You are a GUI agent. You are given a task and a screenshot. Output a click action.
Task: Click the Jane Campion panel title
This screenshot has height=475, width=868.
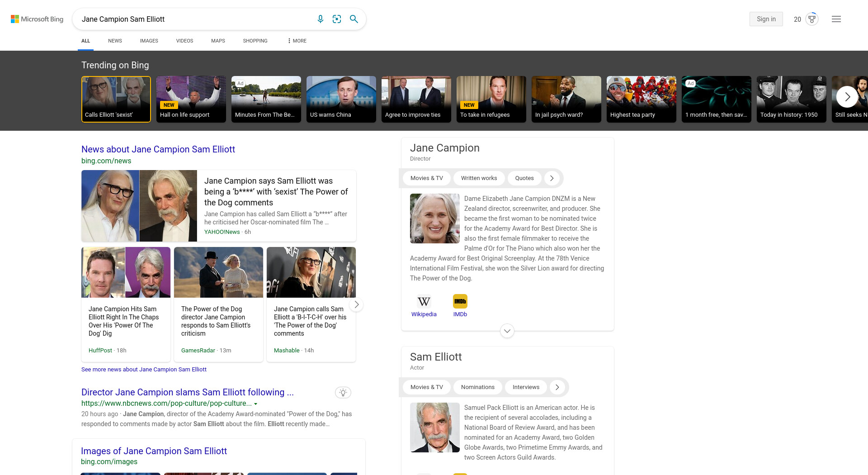445,148
